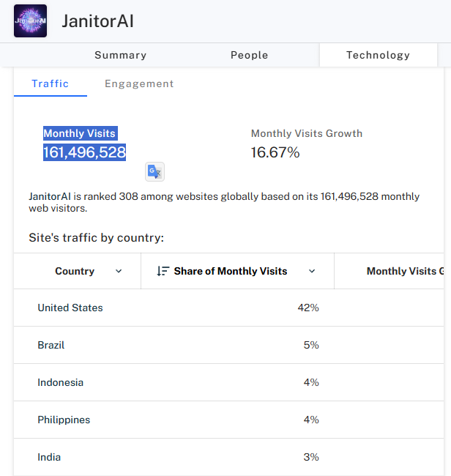Click the highlighted 161,496,528 monthly visits value

[84, 152]
